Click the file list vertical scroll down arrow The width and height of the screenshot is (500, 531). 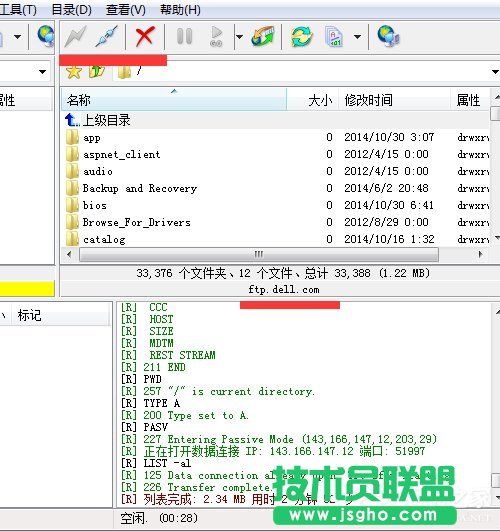(497, 238)
